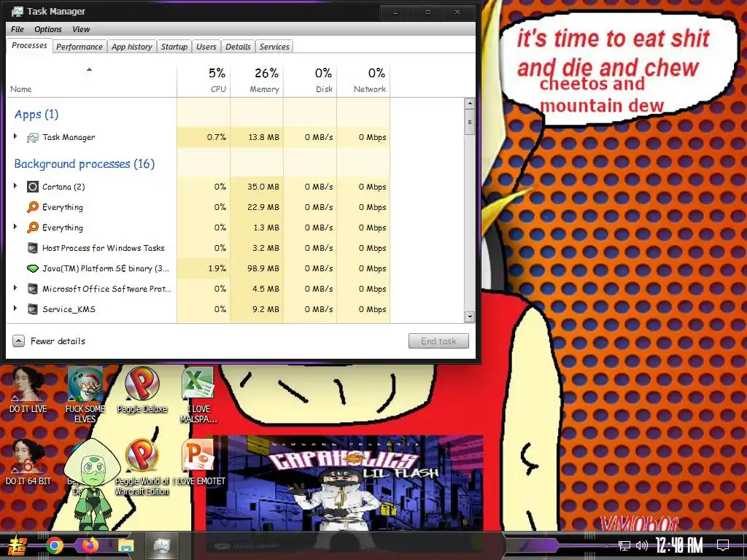Select the Host Process for Windows Tasks row
Image resolution: width=747 pixels, height=560 pixels.
[x=198, y=248]
